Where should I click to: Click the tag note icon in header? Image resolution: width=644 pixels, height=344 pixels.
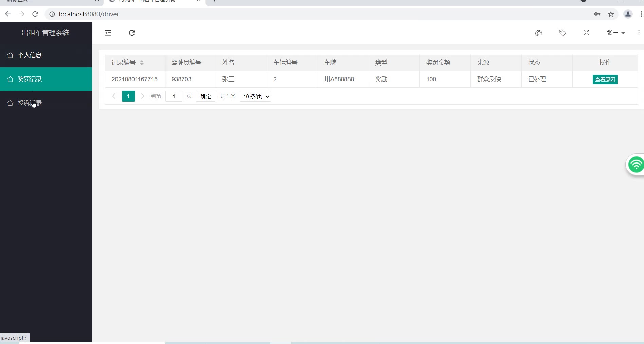click(562, 33)
